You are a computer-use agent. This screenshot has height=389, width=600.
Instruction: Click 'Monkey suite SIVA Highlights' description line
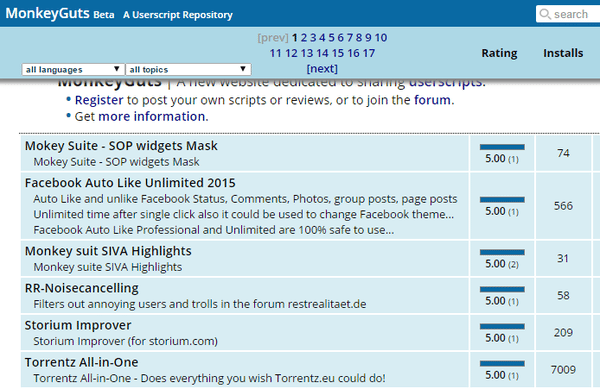[108, 267]
